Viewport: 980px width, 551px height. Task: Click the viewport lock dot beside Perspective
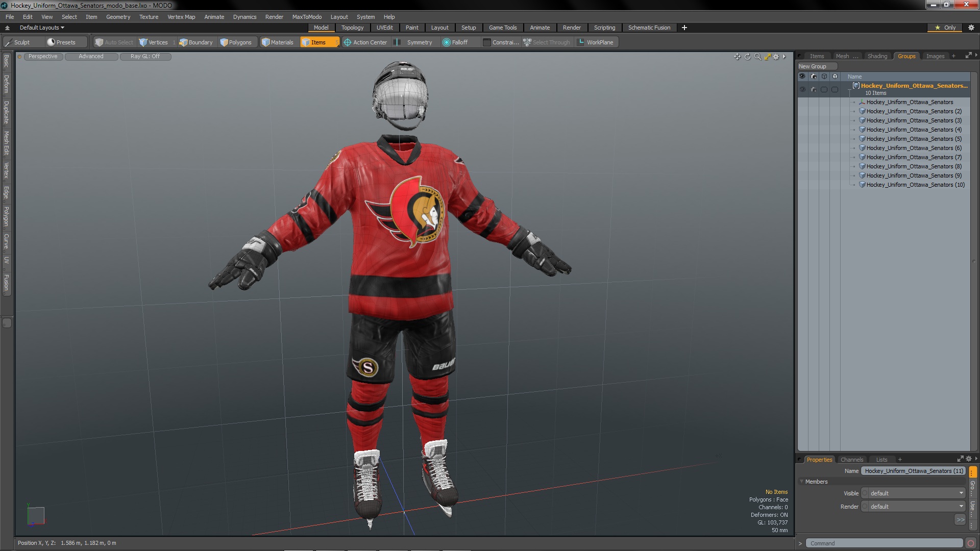[20, 57]
